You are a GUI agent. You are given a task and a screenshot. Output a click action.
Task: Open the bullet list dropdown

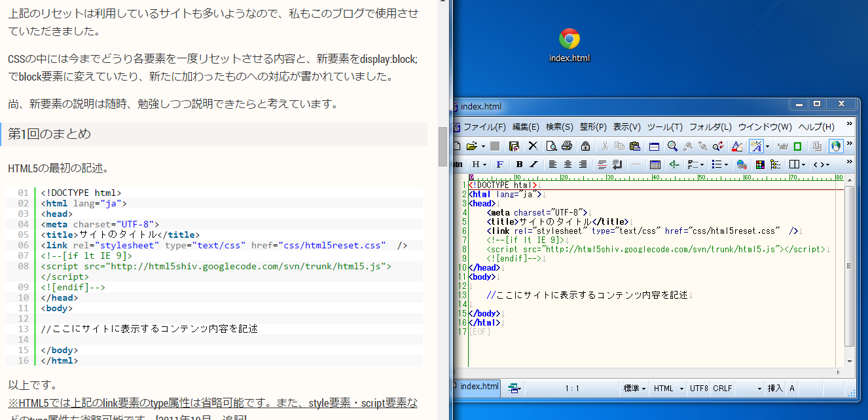[720, 164]
